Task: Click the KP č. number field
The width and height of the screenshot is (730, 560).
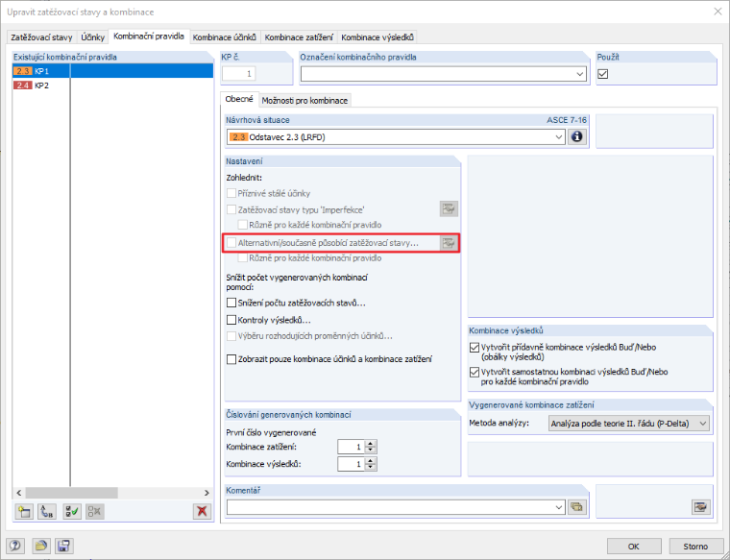Action: click(239, 74)
